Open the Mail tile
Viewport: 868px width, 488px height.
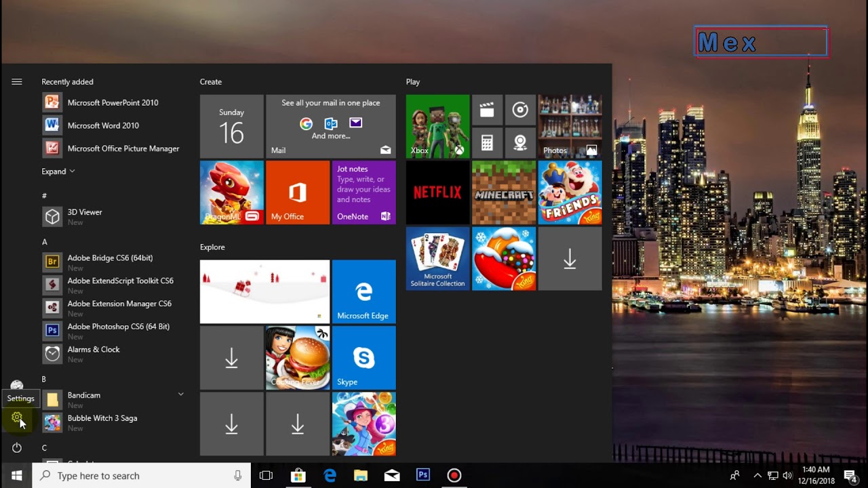coord(331,127)
